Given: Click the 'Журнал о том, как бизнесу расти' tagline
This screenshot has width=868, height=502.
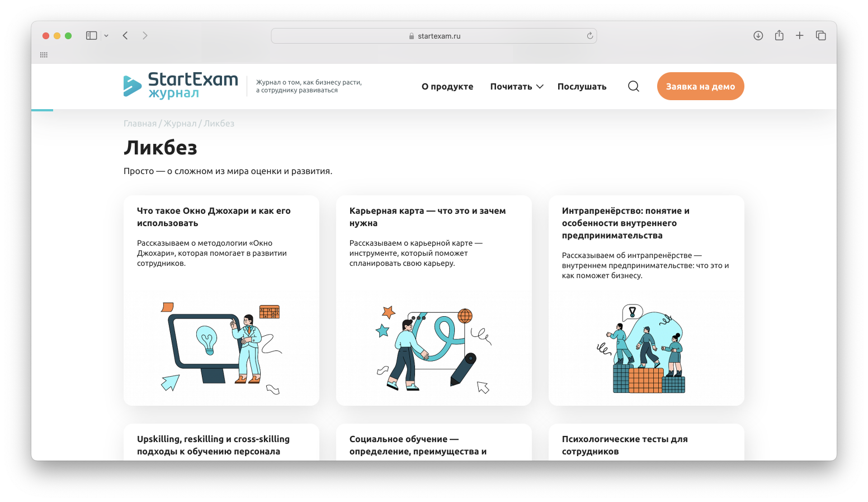Looking at the screenshot, I should point(309,86).
